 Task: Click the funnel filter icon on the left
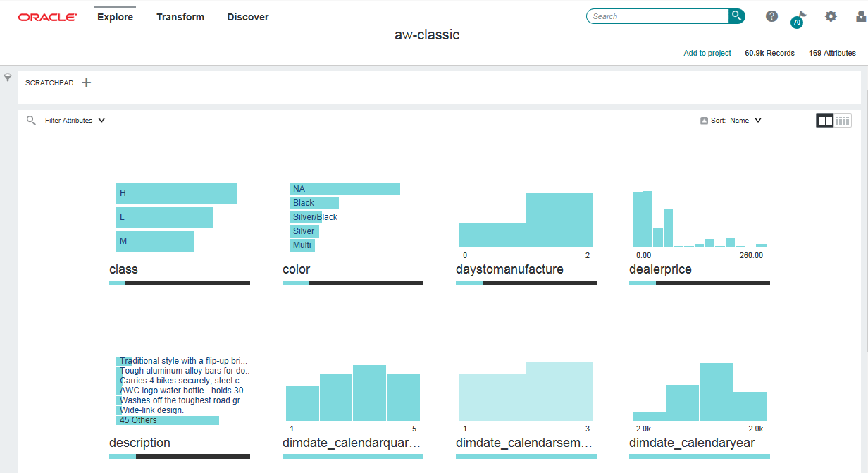8,76
